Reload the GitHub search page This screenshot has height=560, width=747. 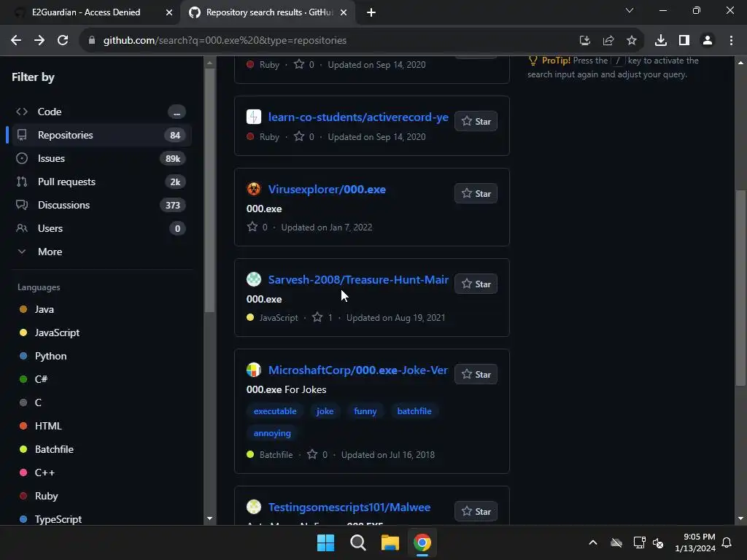pos(63,41)
